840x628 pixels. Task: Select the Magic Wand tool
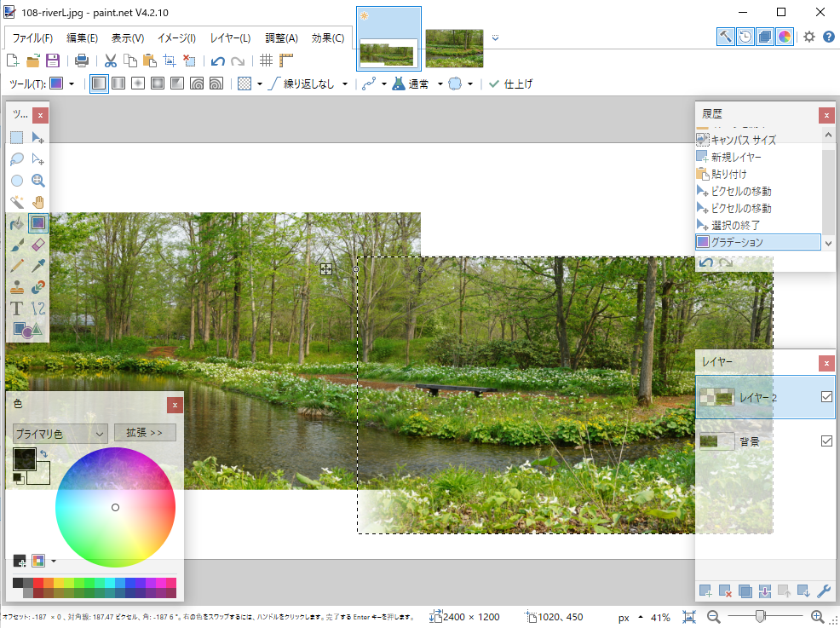[x=17, y=202]
